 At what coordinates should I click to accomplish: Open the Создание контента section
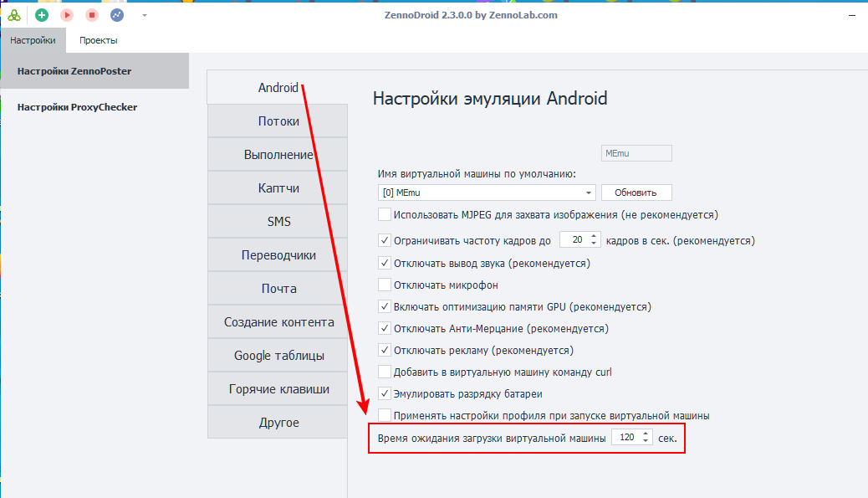pos(278,322)
